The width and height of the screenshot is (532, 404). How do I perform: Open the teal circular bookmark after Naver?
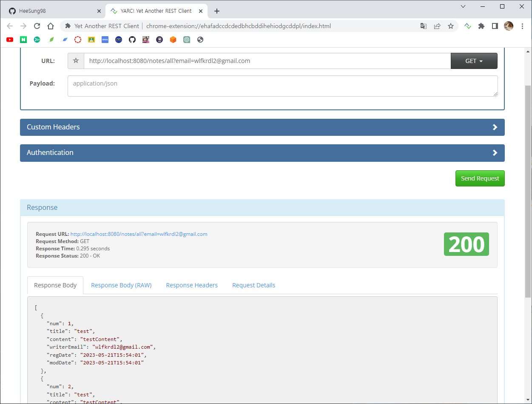coord(37,40)
